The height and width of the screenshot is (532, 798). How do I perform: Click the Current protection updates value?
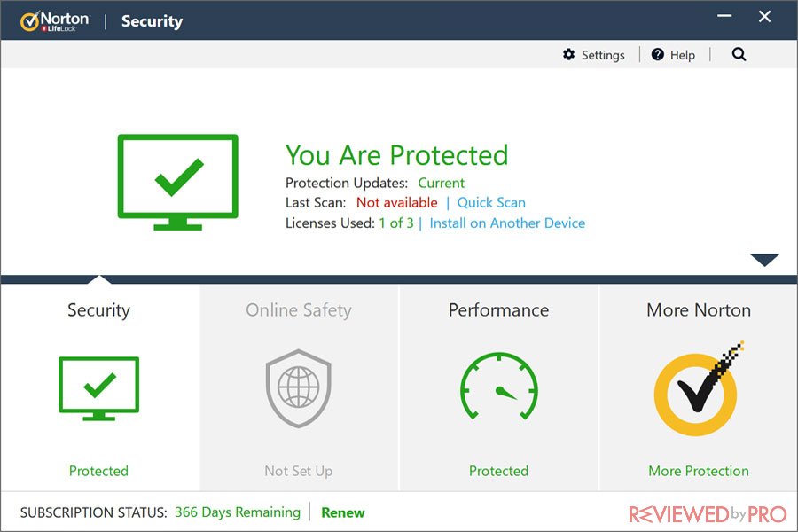(x=442, y=183)
